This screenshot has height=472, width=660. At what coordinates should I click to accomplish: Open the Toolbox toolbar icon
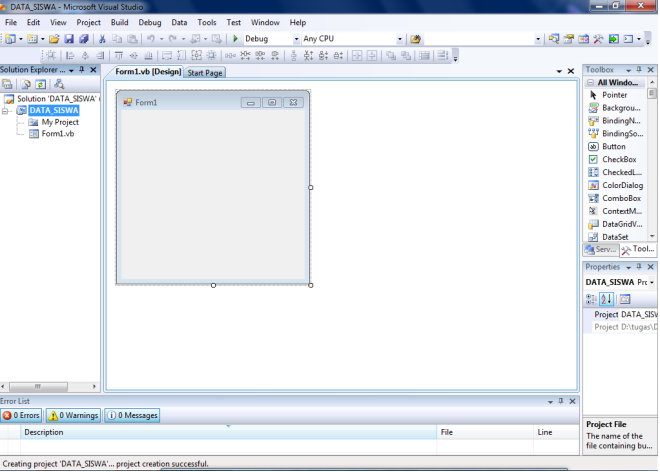[598, 39]
